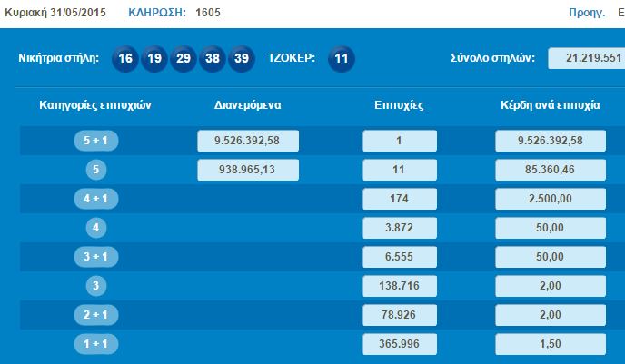Image resolution: width=625 pixels, height=364 pixels.
Task: Select the winning number ball 19
Action: (x=154, y=58)
